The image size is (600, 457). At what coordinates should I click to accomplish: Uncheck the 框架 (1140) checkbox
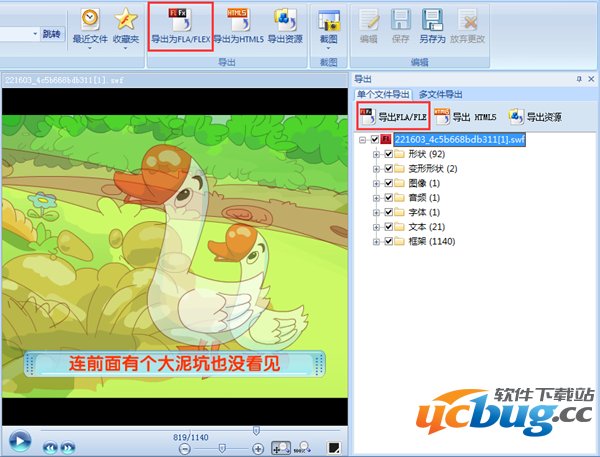point(389,241)
